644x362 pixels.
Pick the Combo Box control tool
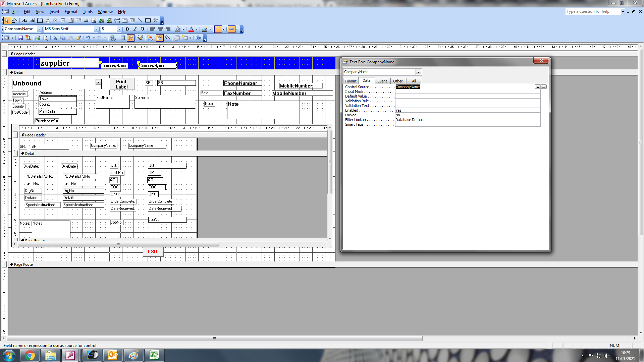pos(70,20)
